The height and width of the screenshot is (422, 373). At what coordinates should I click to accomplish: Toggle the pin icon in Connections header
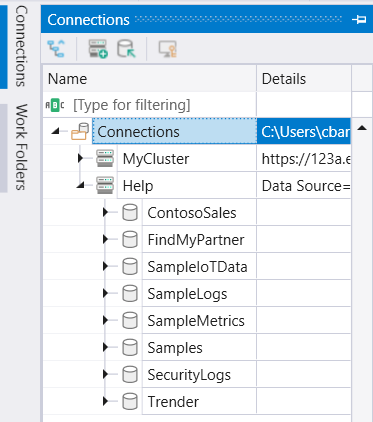(359, 20)
